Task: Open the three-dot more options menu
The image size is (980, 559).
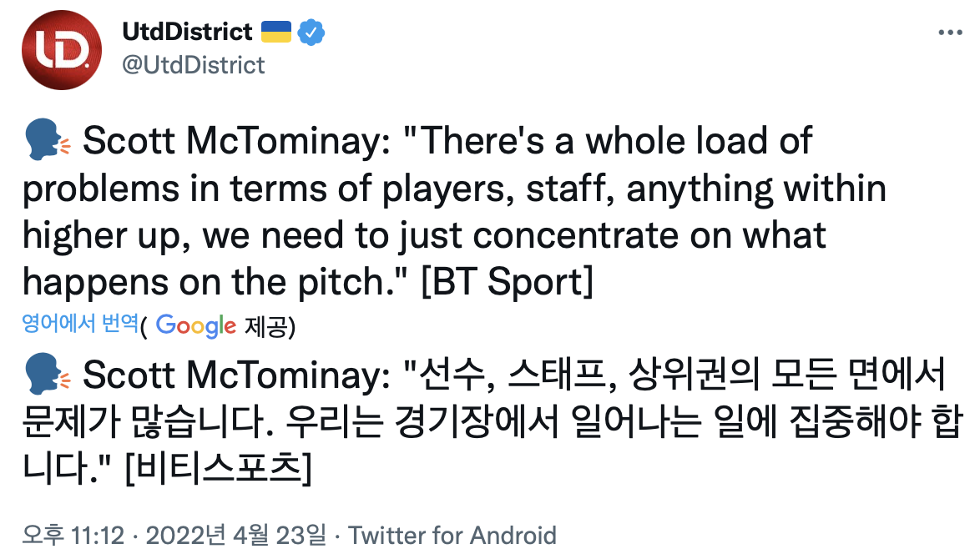Action: click(x=951, y=33)
